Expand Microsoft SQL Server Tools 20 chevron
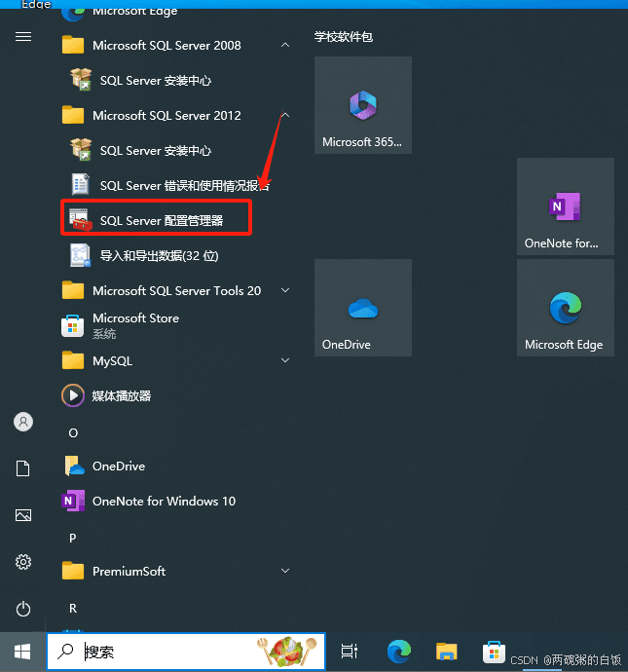 [x=285, y=290]
